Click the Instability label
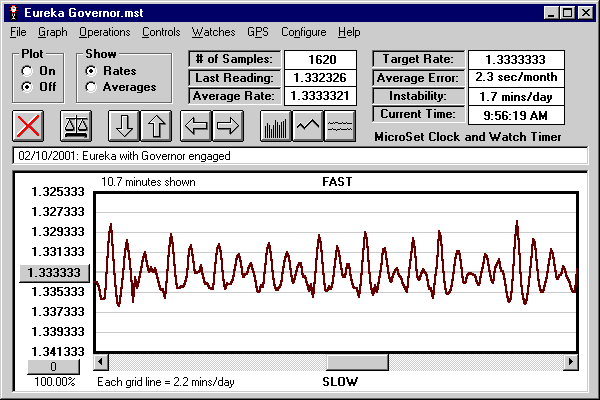Viewport: 600px width, 400px height. 418,96
